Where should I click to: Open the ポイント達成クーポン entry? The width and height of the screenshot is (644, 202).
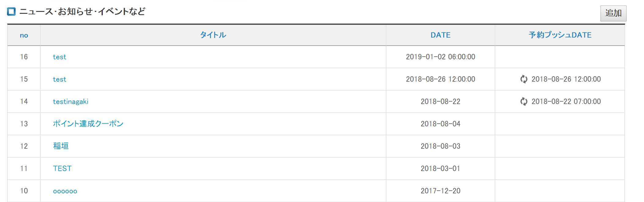(88, 124)
